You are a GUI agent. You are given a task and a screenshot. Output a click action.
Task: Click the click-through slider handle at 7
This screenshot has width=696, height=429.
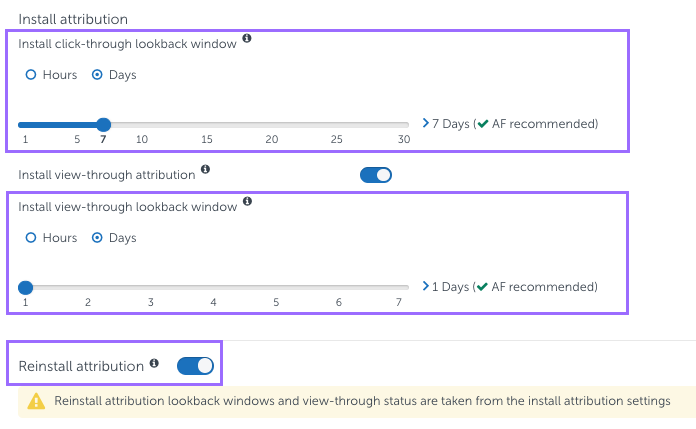(103, 125)
